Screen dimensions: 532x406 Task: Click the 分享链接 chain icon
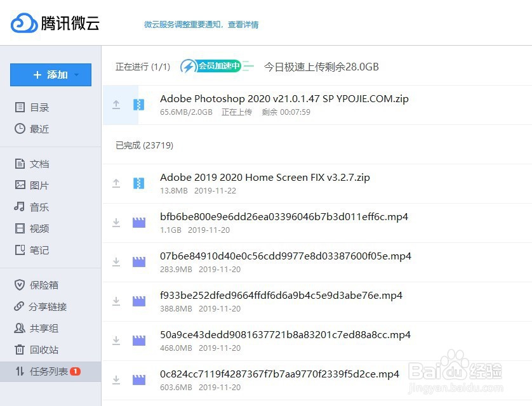(19, 306)
